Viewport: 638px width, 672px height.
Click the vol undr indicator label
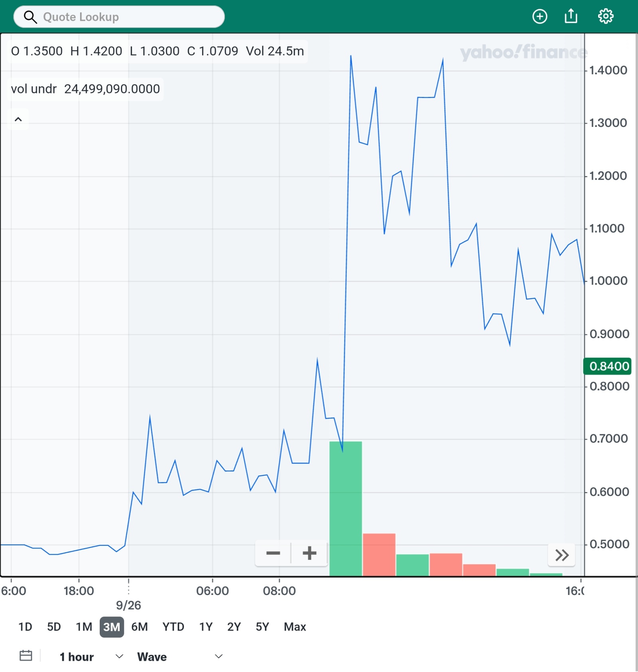coord(33,89)
